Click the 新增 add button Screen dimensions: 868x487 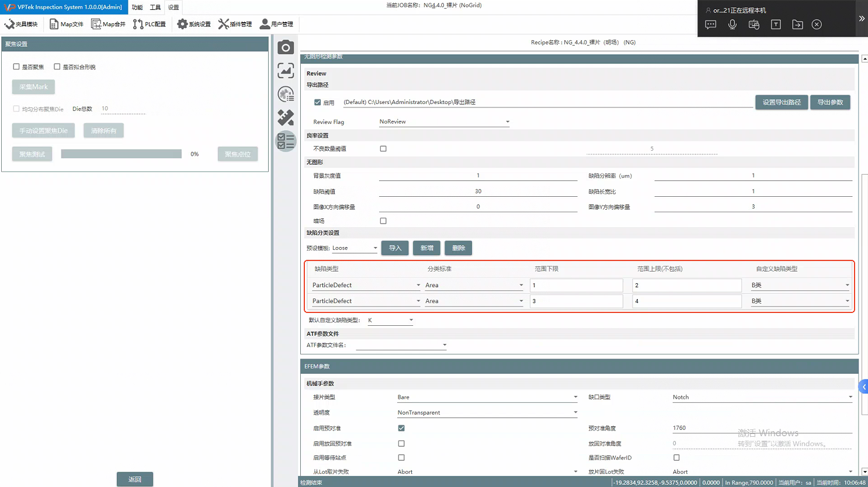click(x=427, y=248)
